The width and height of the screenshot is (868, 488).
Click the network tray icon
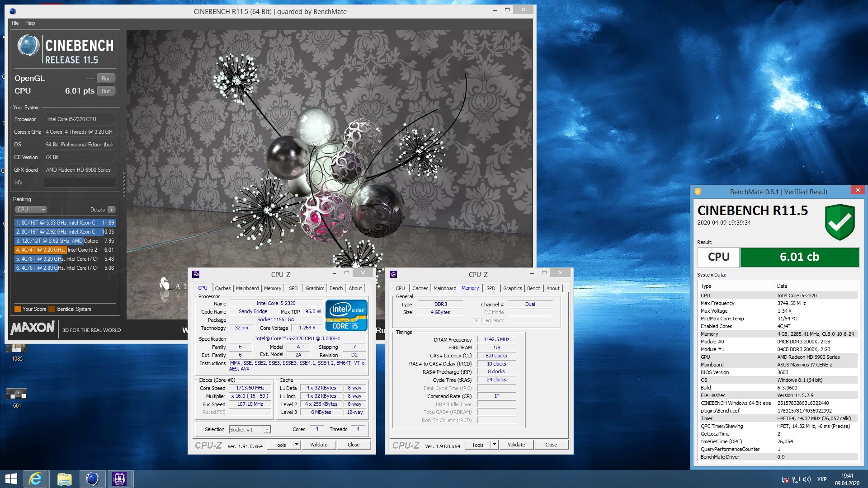coord(796,479)
